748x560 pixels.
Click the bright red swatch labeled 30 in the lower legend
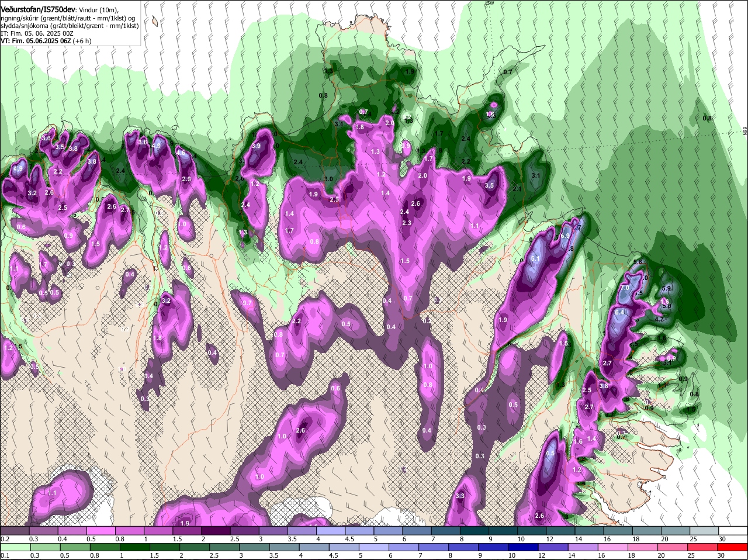[733, 547]
